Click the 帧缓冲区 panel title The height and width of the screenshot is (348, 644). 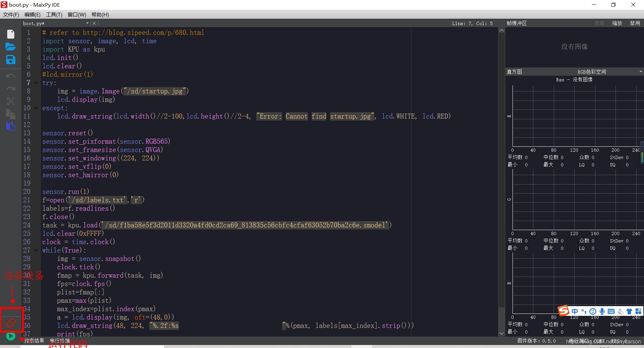coord(517,23)
